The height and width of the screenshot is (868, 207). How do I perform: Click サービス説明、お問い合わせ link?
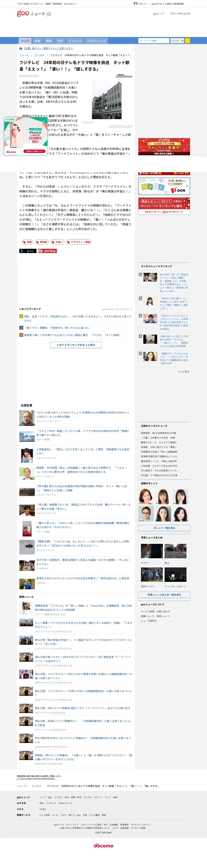click(x=155, y=611)
